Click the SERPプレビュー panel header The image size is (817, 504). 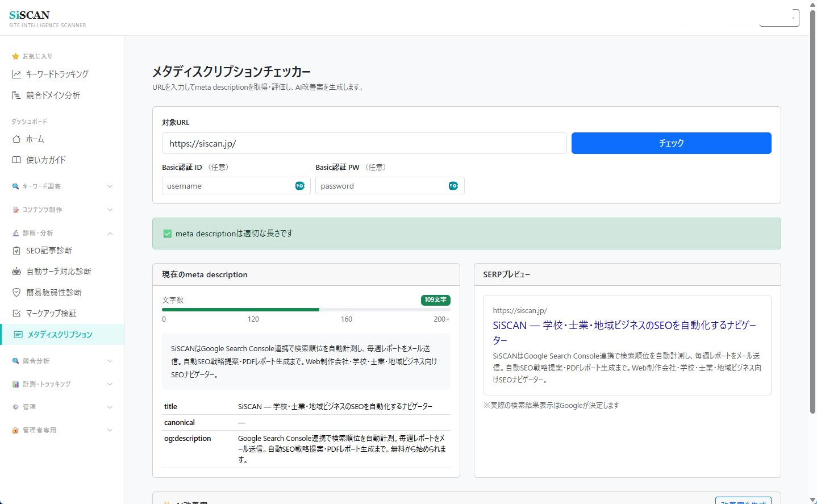pyautogui.click(x=627, y=274)
